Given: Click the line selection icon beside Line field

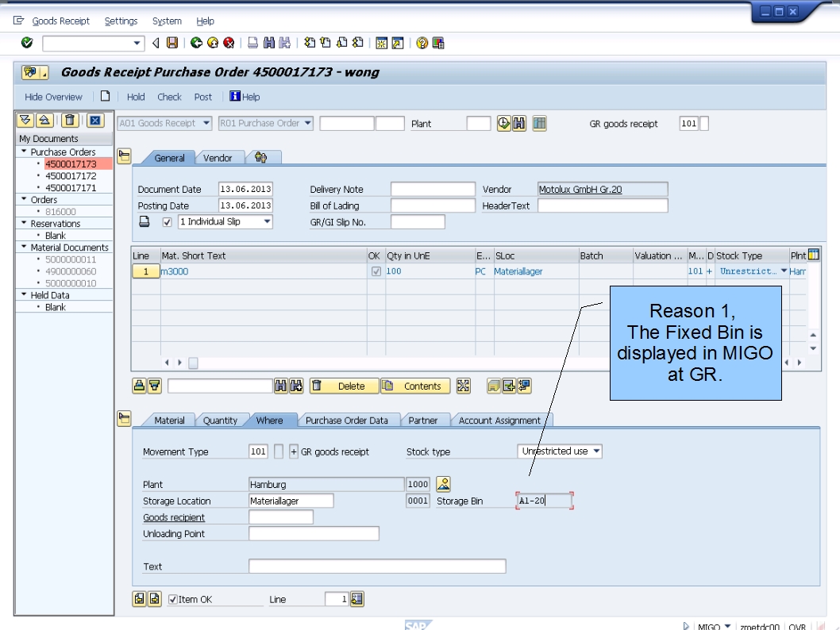Looking at the screenshot, I should [x=357, y=599].
